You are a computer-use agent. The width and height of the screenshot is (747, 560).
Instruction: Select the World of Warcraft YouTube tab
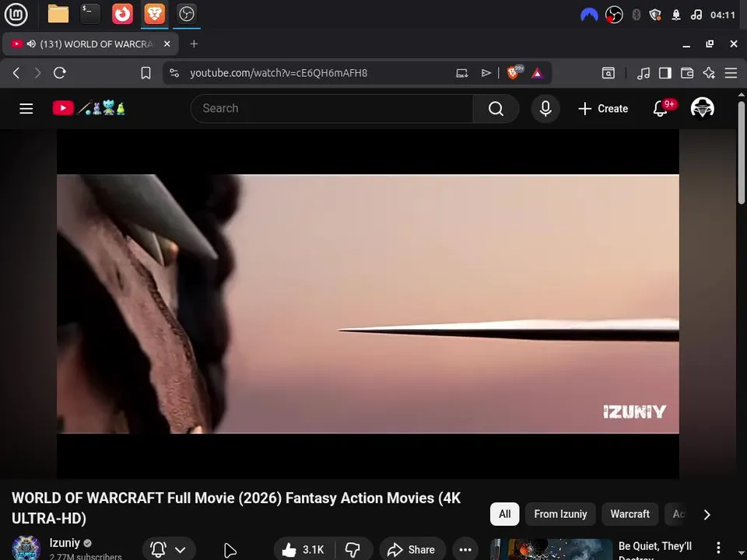coord(90,44)
